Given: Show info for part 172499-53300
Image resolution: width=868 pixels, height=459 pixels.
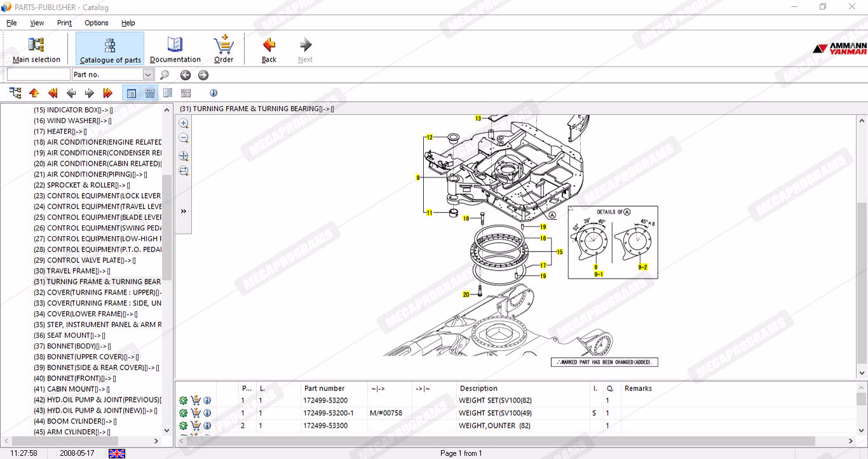Looking at the screenshot, I should coord(207,425).
